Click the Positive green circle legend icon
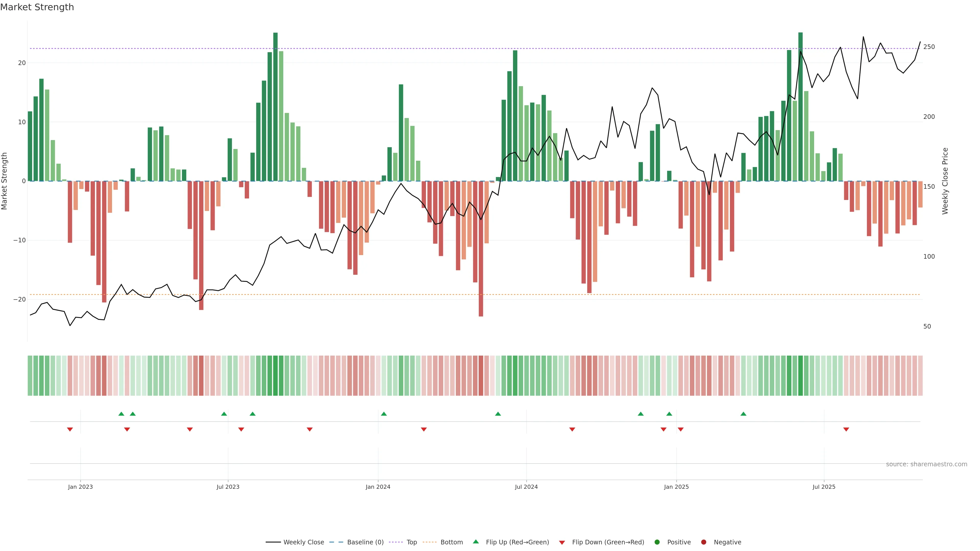Viewport: 980px width, 551px height. (x=657, y=542)
